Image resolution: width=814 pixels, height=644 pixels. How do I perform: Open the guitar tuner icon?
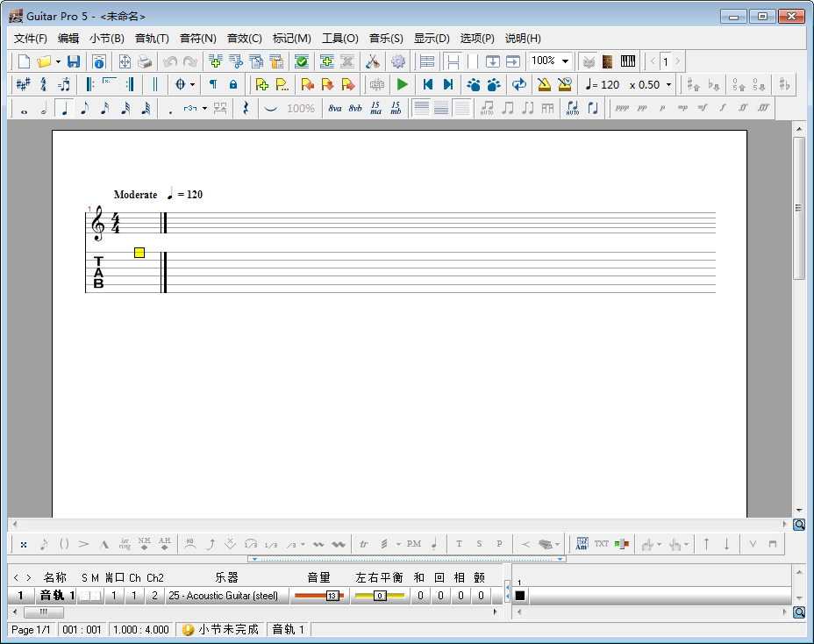(x=372, y=61)
